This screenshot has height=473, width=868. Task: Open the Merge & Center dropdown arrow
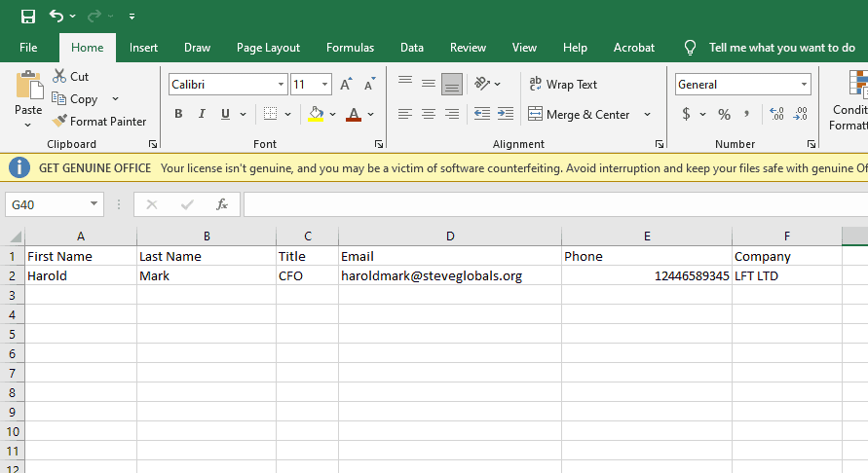tap(647, 115)
